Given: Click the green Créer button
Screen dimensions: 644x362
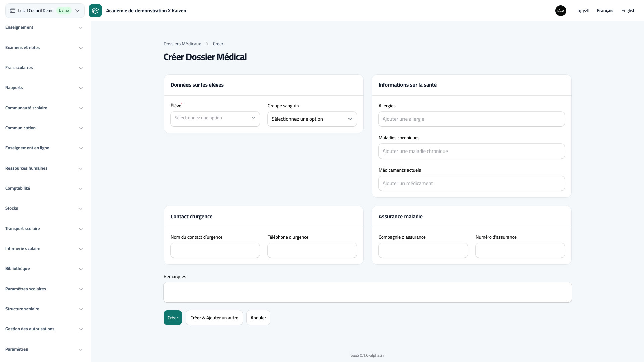Looking at the screenshot, I should (x=173, y=318).
